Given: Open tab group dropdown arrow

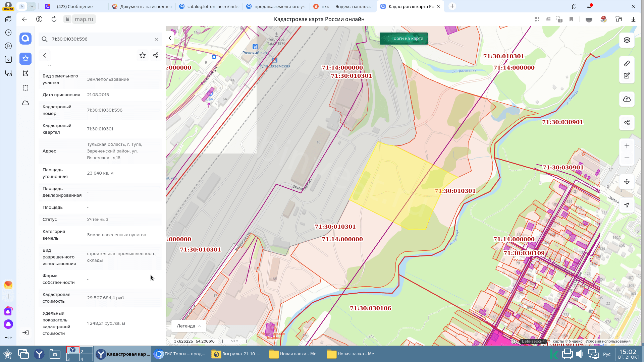Looking at the screenshot, I should coord(32,6).
